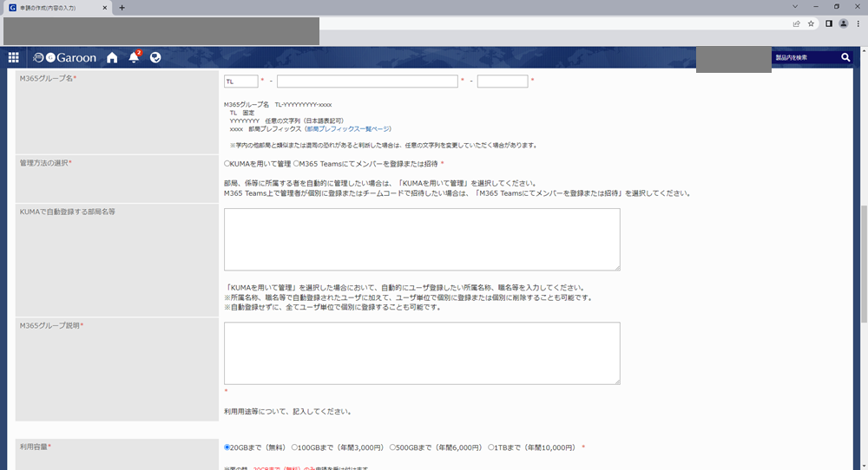Click the M365グループ説明 field label

51,326
